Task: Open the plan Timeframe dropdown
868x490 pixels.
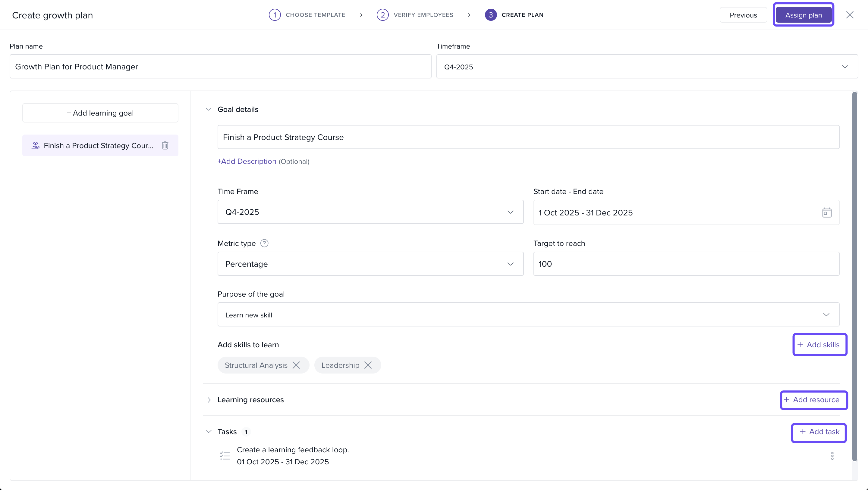Action: pyautogui.click(x=646, y=67)
